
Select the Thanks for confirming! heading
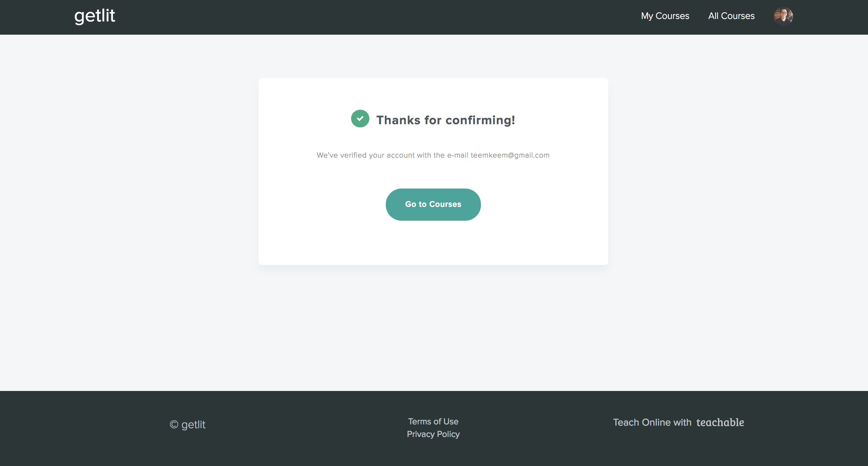[x=445, y=120]
